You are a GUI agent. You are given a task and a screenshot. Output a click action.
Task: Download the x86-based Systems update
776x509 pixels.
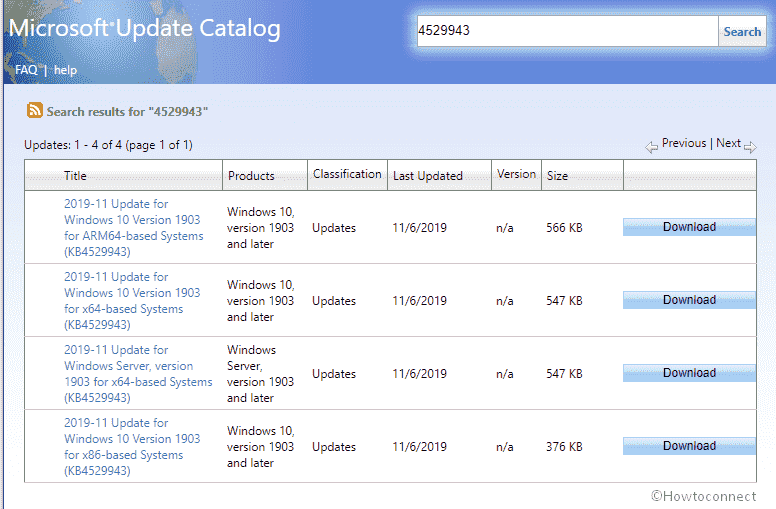pyautogui.click(x=689, y=446)
